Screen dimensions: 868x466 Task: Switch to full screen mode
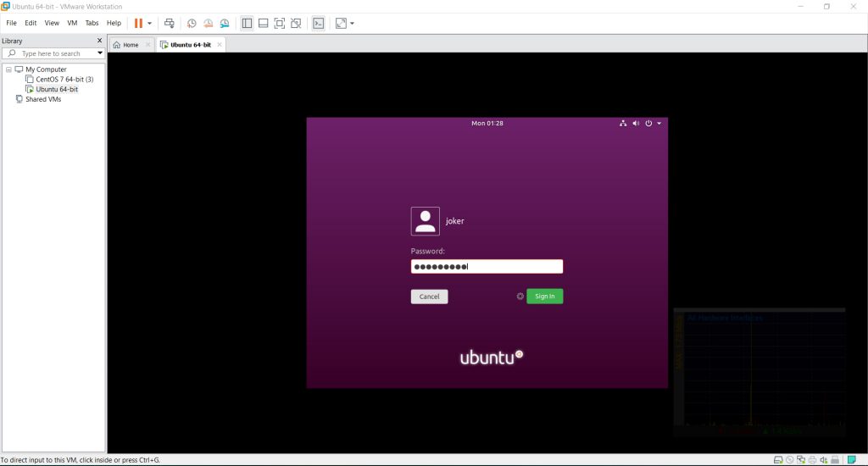(280, 23)
